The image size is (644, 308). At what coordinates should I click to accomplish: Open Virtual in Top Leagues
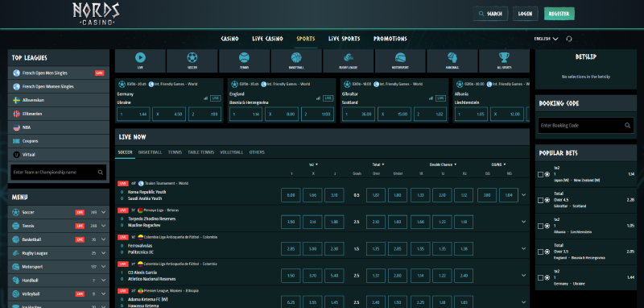click(59, 155)
